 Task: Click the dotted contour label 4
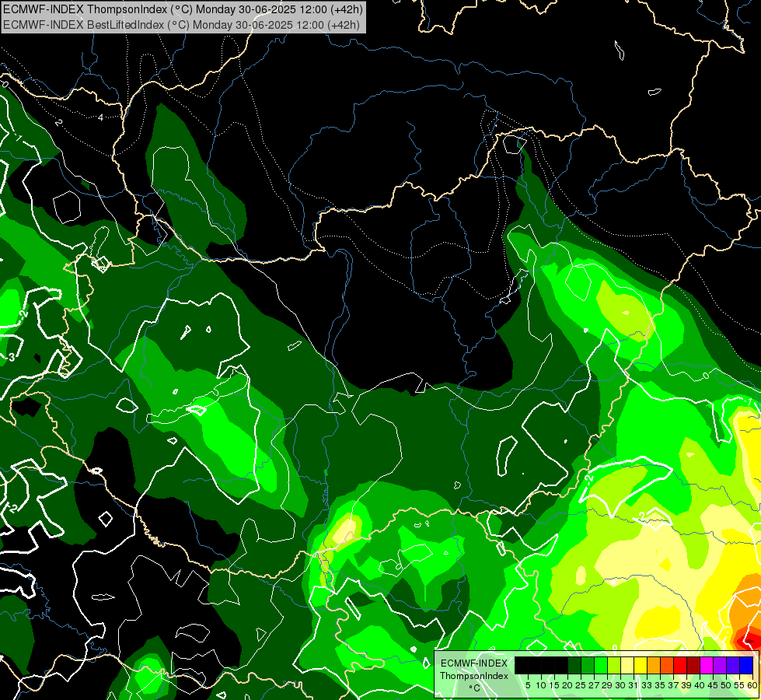tap(100, 117)
